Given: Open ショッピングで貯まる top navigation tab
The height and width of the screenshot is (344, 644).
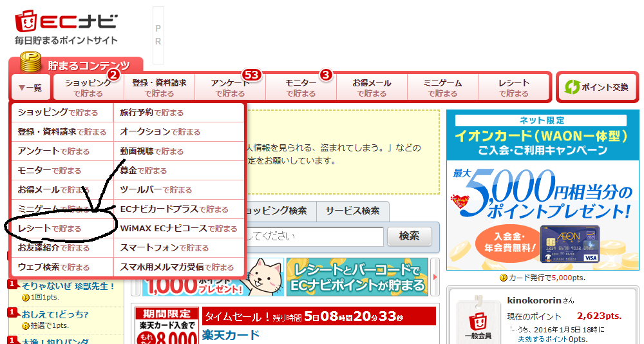Looking at the screenshot, I should [88, 88].
